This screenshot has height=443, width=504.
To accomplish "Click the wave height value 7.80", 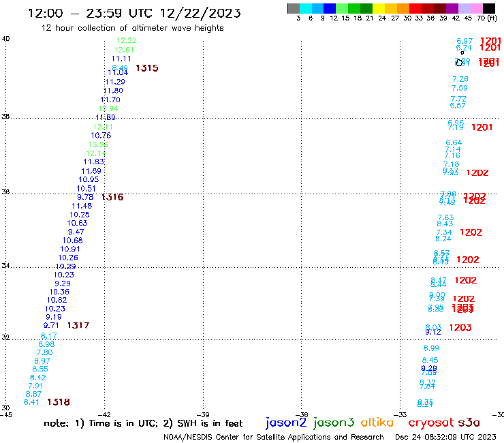I will pyautogui.click(x=44, y=352).
